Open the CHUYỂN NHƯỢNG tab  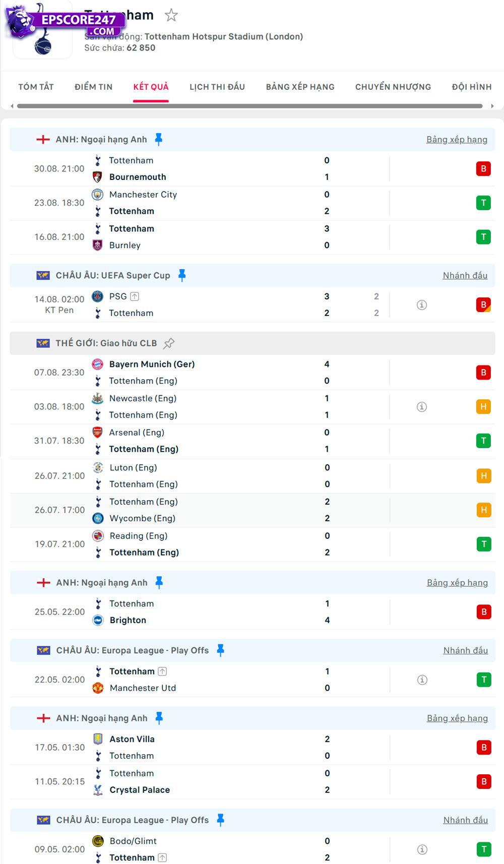point(393,87)
